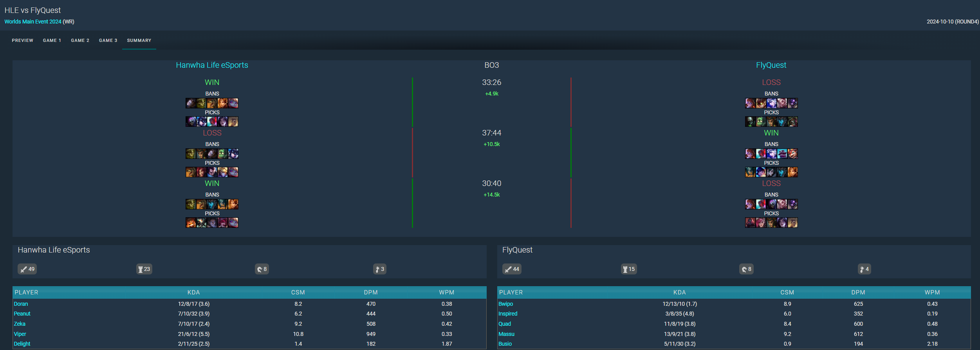Click Ziggs in FlyQuest's first-game bans
Viewport: 980px width, 350px height.
click(x=761, y=103)
